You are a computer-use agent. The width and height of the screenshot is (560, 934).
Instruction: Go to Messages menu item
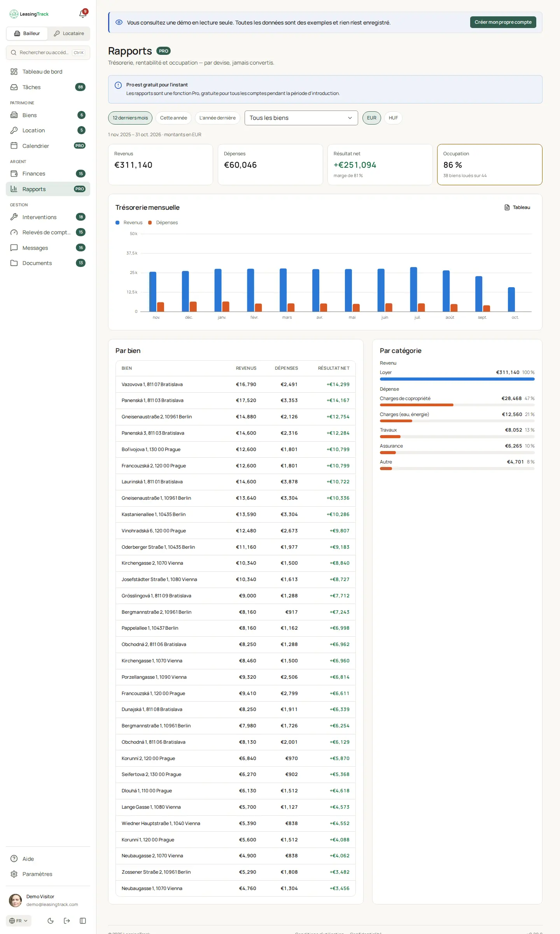click(48, 248)
